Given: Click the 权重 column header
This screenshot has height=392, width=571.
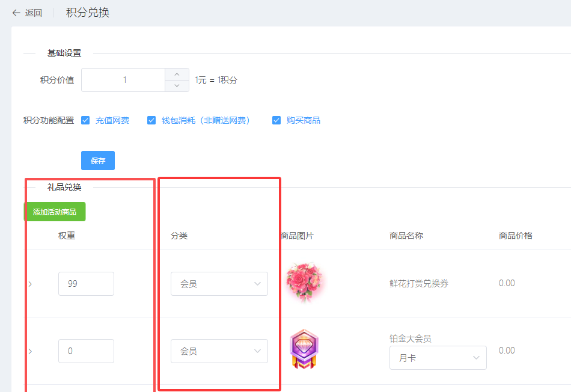Looking at the screenshot, I should (x=67, y=236).
